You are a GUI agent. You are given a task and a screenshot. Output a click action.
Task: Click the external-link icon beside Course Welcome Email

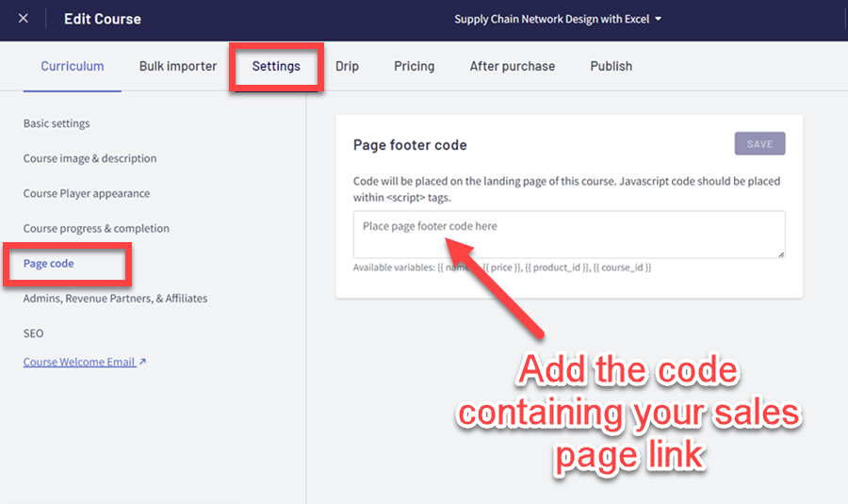click(142, 362)
